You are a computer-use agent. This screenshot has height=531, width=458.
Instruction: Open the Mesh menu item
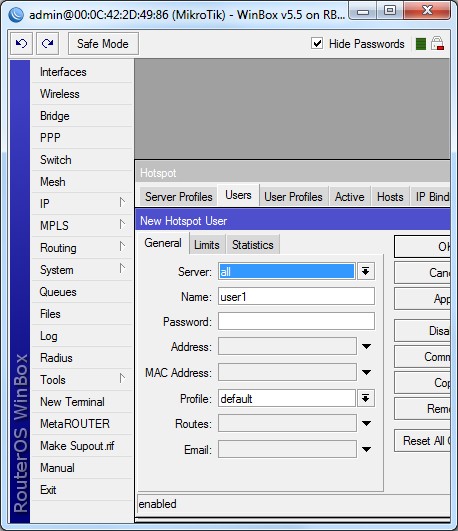point(82,182)
